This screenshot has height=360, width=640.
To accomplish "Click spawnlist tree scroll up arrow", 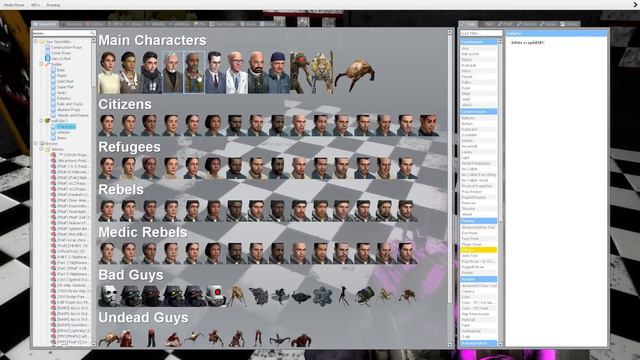I will click(94, 40).
